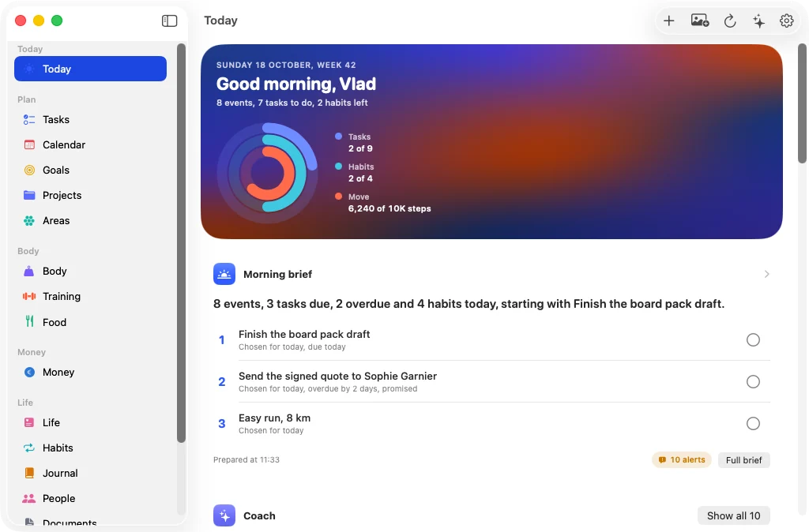Click the sidebar vertical scrollbar
This screenshot has height=532, width=809.
[x=181, y=242]
